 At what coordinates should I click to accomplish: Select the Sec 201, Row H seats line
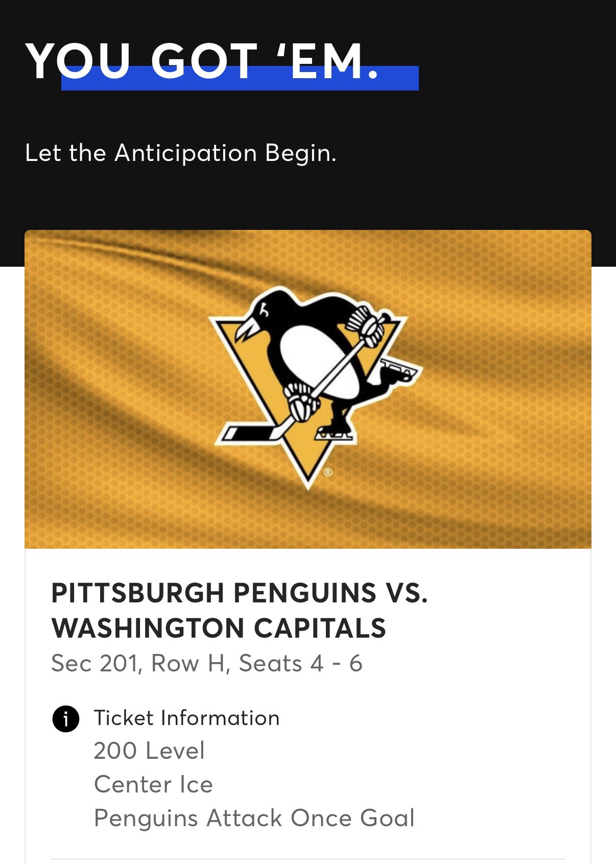207,663
